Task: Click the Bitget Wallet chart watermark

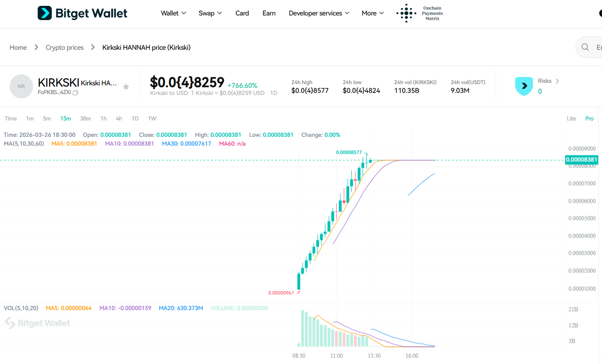Action: [x=37, y=323]
